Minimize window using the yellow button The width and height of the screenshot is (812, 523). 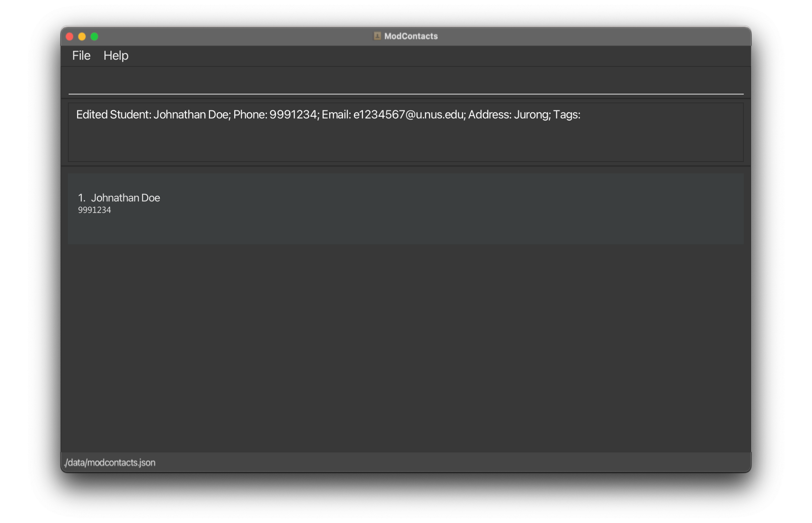pos(82,36)
